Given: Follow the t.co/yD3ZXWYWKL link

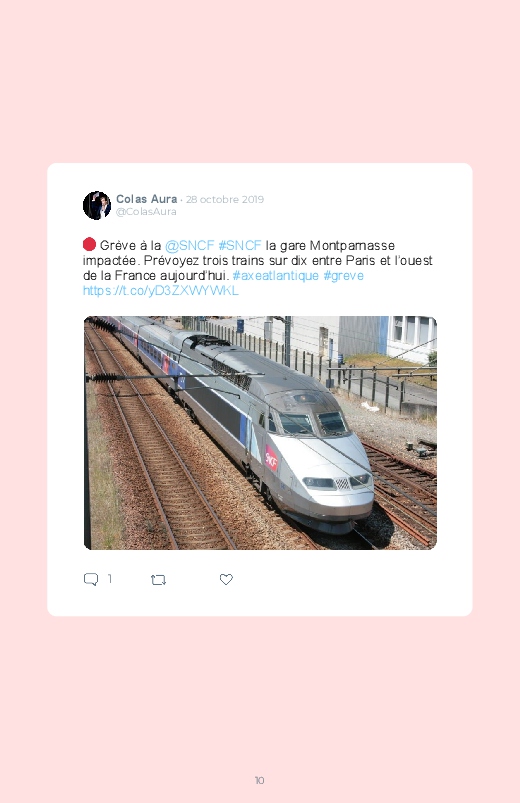Looking at the screenshot, I should point(161,291).
